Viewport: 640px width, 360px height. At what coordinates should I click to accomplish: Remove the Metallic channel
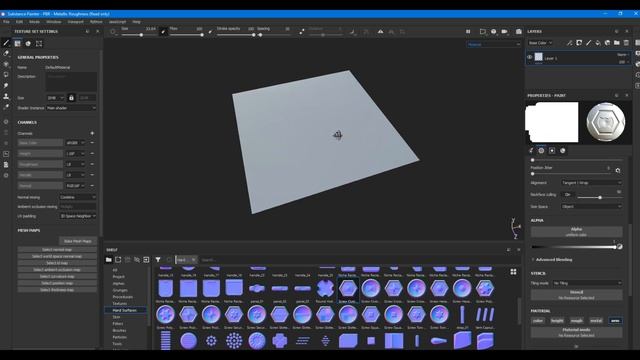pyautogui.click(x=92, y=175)
